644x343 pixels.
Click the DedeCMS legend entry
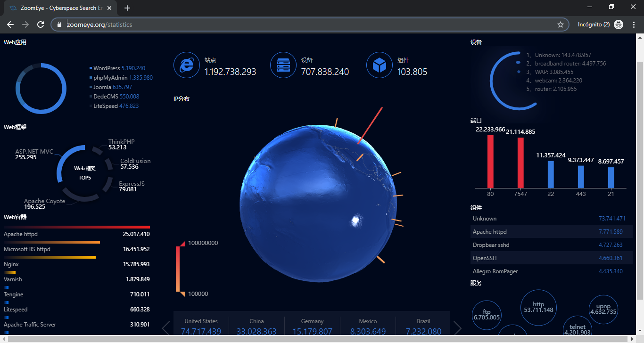[114, 97]
